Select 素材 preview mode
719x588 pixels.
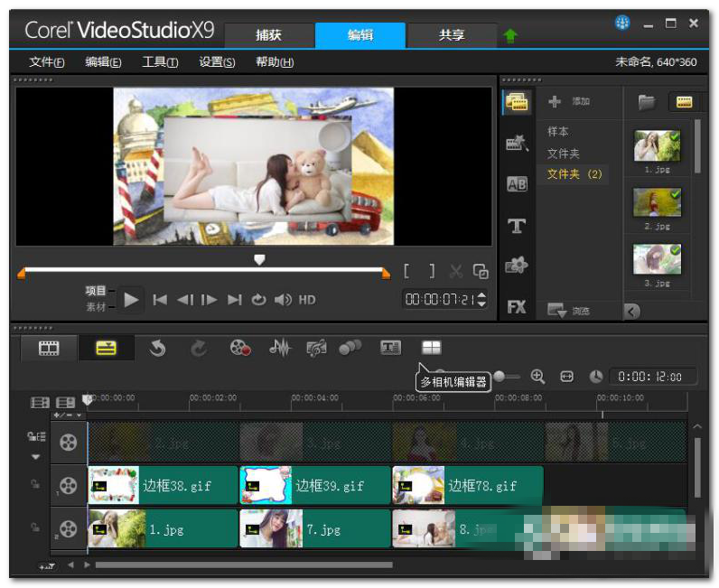pyautogui.click(x=96, y=307)
